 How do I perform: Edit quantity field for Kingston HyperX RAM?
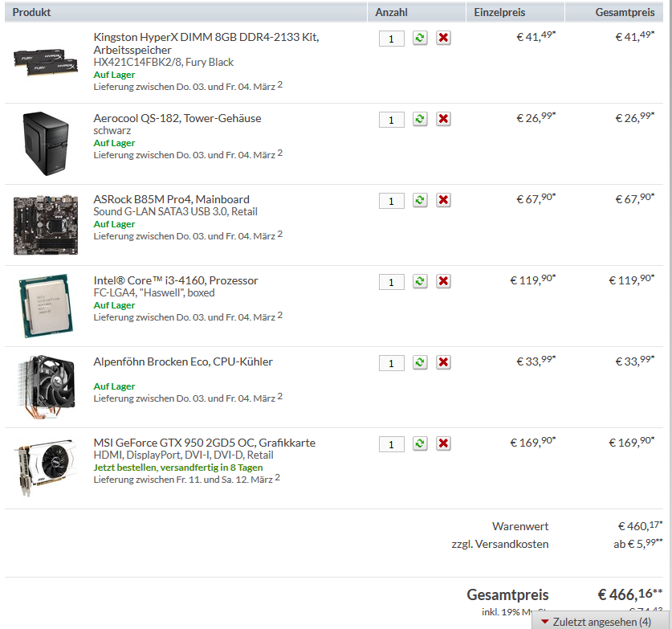click(392, 39)
